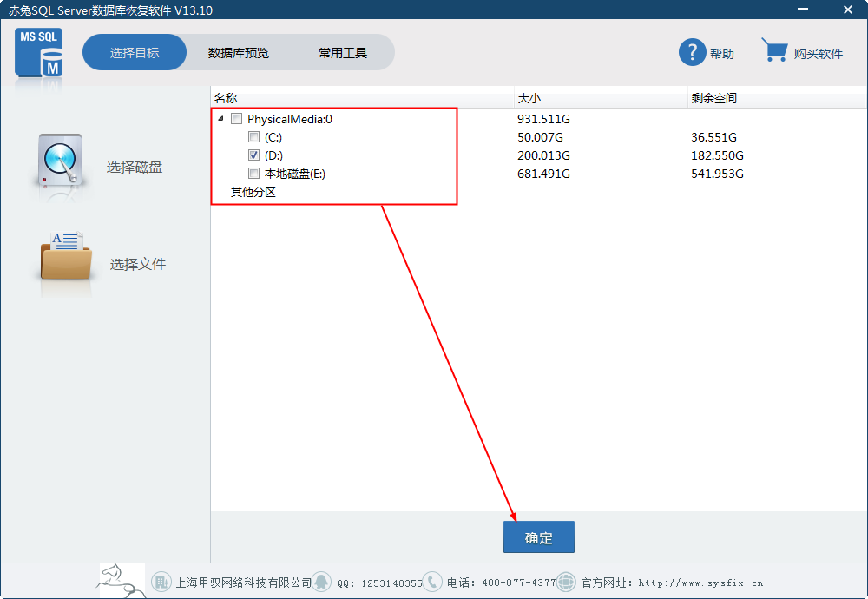Click the MS SQL database logo icon
The image size is (868, 599).
point(39,53)
